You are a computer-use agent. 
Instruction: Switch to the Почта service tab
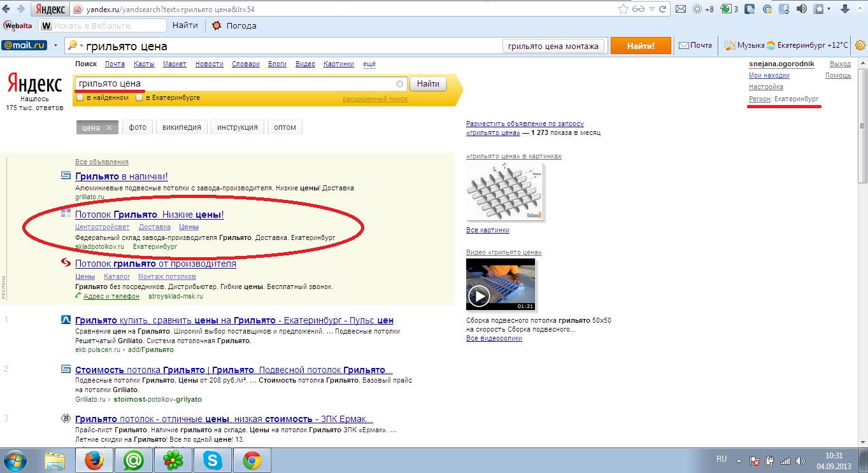click(115, 64)
